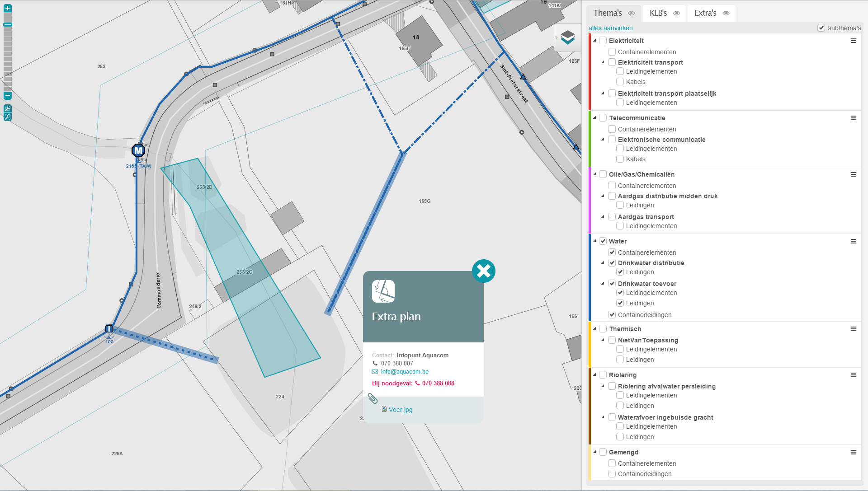The image size is (868, 491).
Task: Click the Water blue color bar
Action: (x=590, y=277)
